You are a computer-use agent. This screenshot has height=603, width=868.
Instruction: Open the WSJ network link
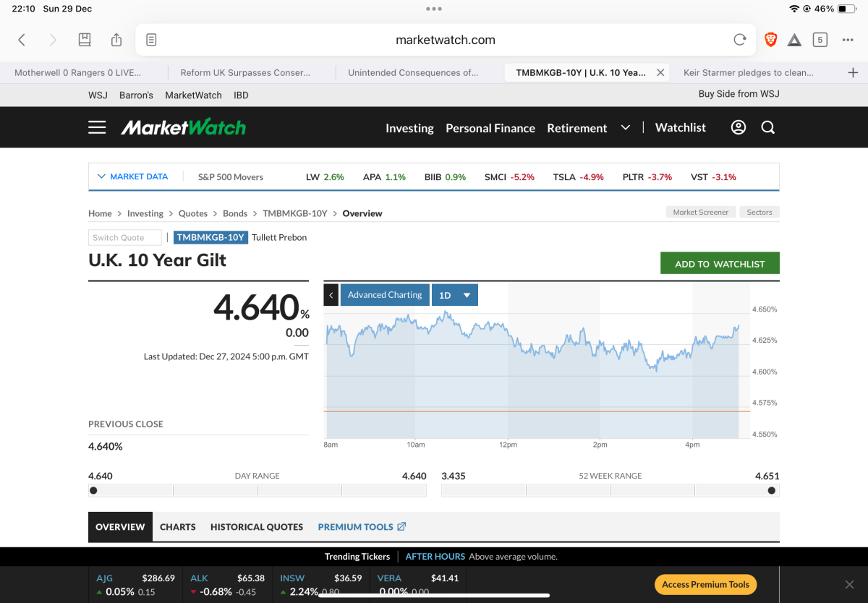98,95
